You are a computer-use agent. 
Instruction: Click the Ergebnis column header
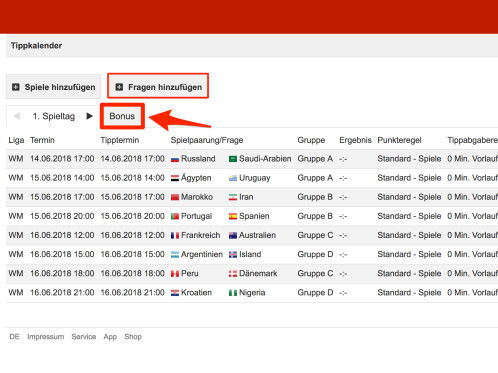(355, 140)
